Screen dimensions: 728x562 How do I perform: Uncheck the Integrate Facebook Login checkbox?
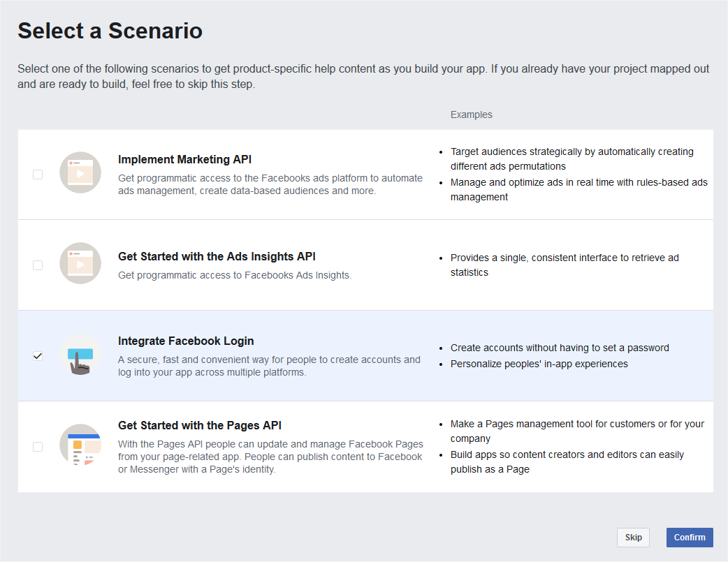[38, 356]
